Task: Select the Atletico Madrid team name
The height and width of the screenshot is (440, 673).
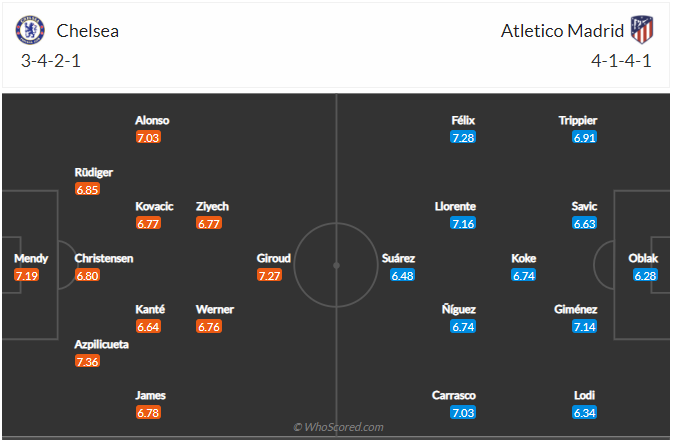Action: [x=561, y=31]
